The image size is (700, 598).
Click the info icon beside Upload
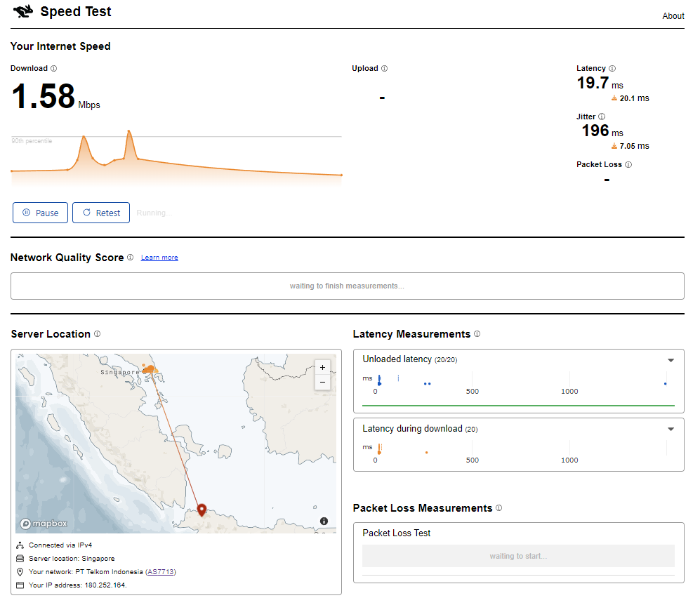pyautogui.click(x=384, y=69)
